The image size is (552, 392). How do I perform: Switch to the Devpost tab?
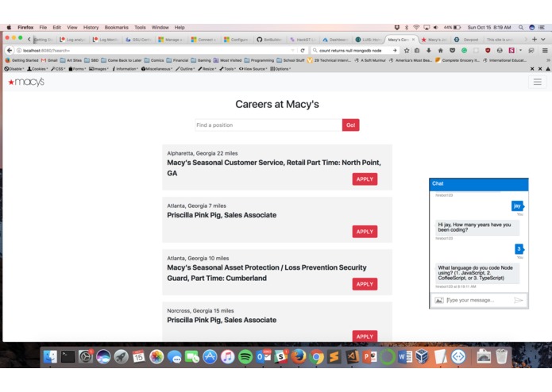[x=467, y=40]
